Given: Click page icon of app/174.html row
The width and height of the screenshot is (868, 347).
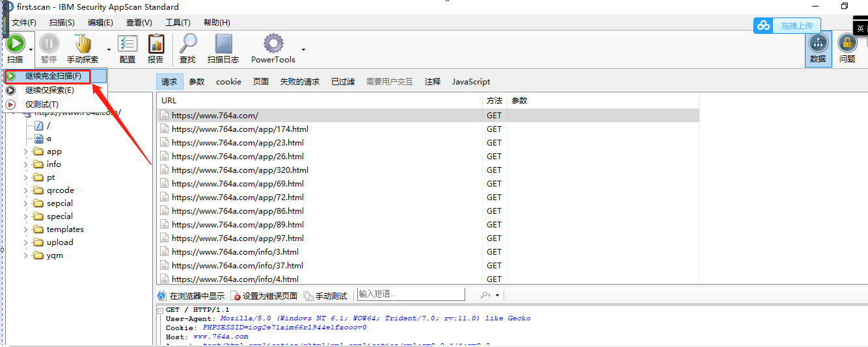Looking at the screenshot, I should [165, 129].
